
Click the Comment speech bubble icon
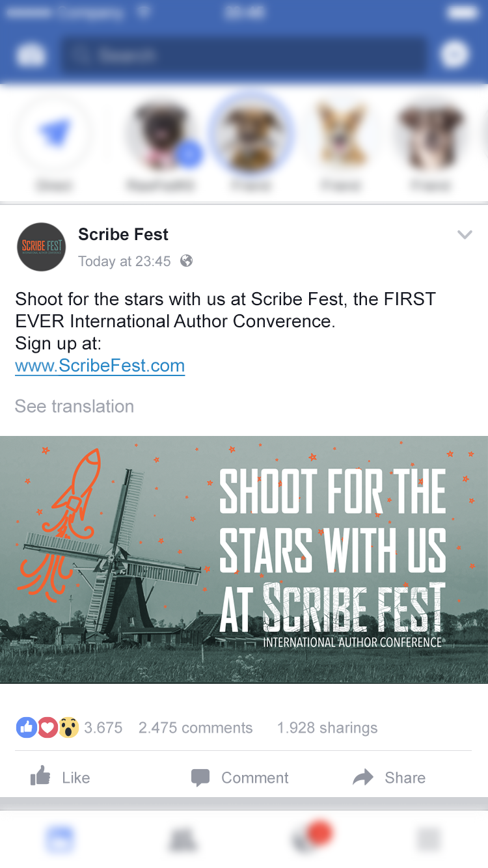pos(200,778)
